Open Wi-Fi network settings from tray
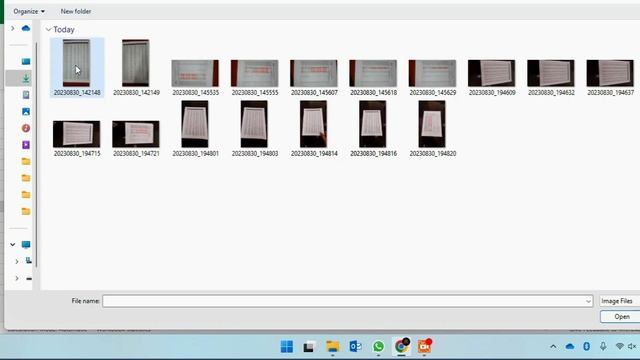The height and width of the screenshot is (360, 640). click(x=619, y=347)
